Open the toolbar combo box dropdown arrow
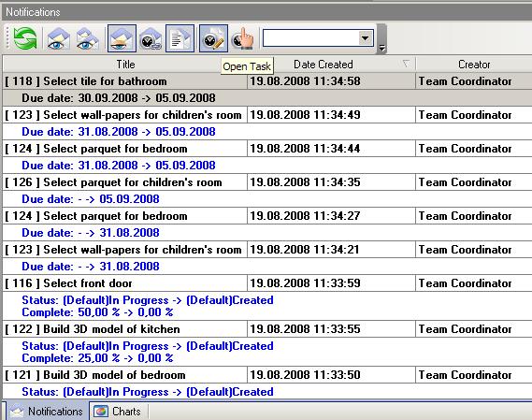This screenshot has width=532, height=420. (x=366, y=38)
